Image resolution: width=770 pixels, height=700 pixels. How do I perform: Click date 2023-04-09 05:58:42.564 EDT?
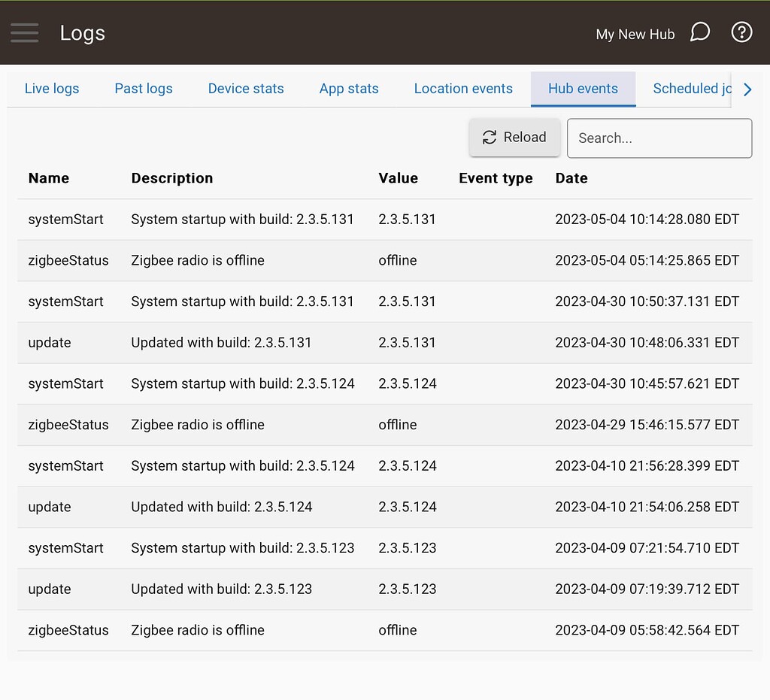tap(647, 631)
